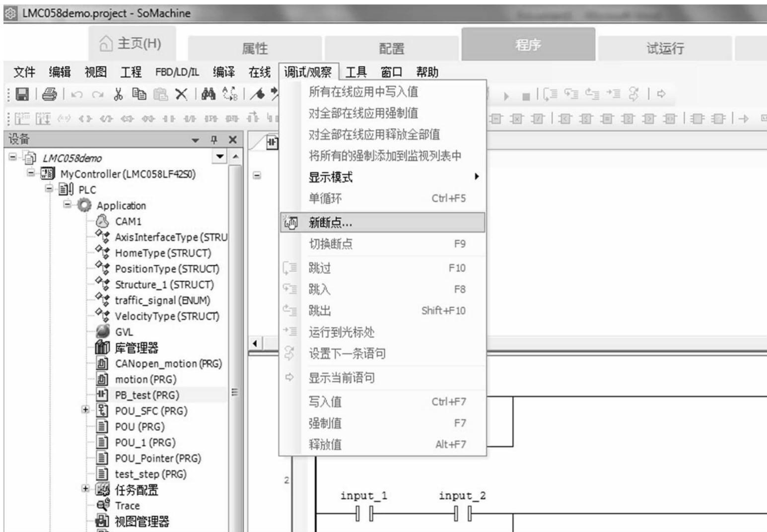Click the Stop square icon in toolbar
Viewport: 767px width, 532px height.
click(x=526, y=96)
